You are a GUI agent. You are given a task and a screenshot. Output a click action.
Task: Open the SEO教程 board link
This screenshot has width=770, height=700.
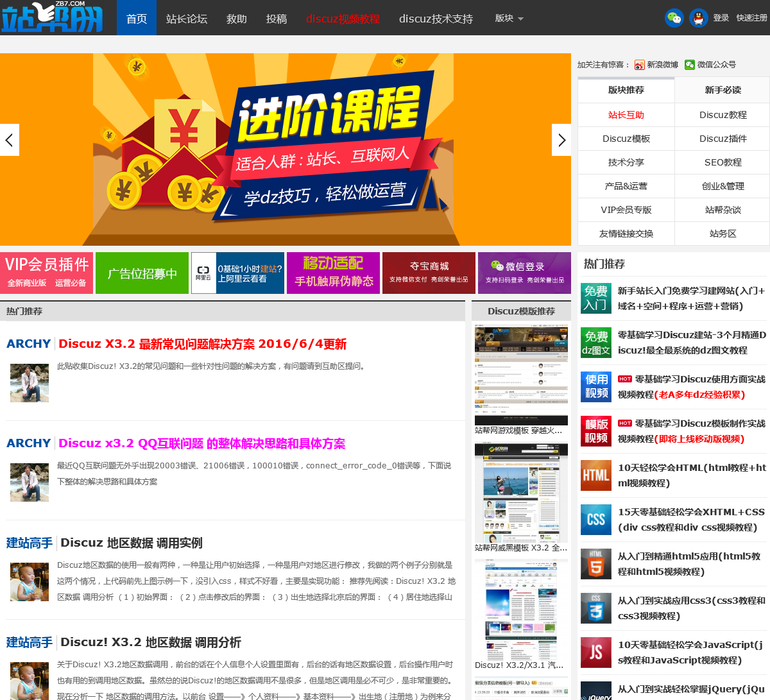click(x=723, y=162)
